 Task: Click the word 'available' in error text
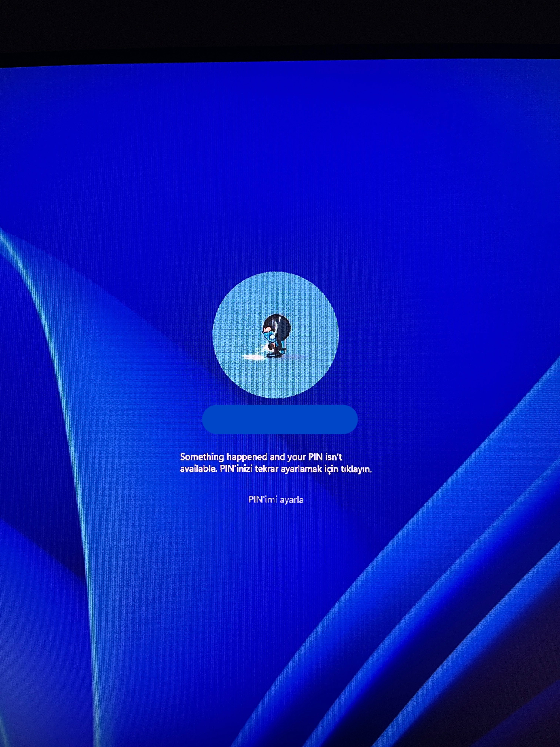coord(198,469)
